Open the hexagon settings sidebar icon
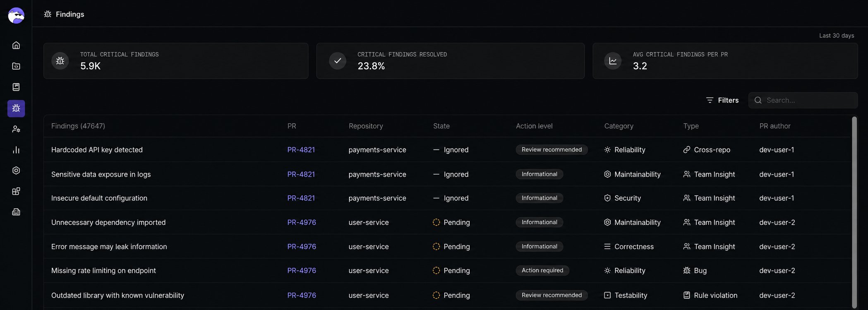Image resolution: width=868 pixels, height=310 pixels. coord(16,171)
